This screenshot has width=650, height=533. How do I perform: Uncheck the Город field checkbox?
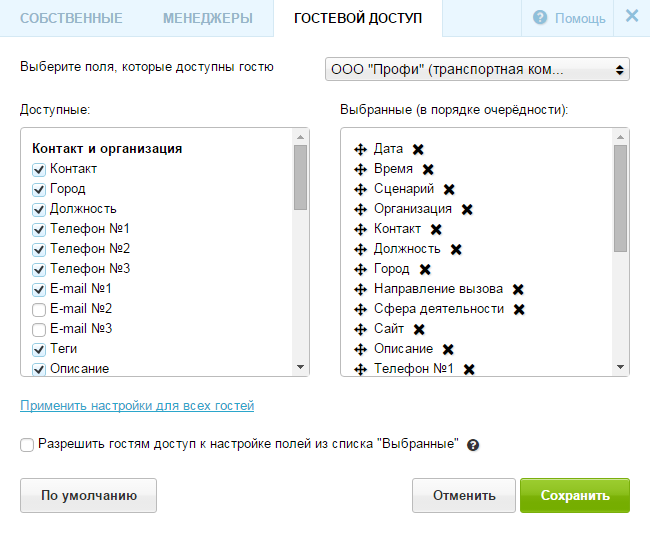pyautogui.click(x=39, y=190)
